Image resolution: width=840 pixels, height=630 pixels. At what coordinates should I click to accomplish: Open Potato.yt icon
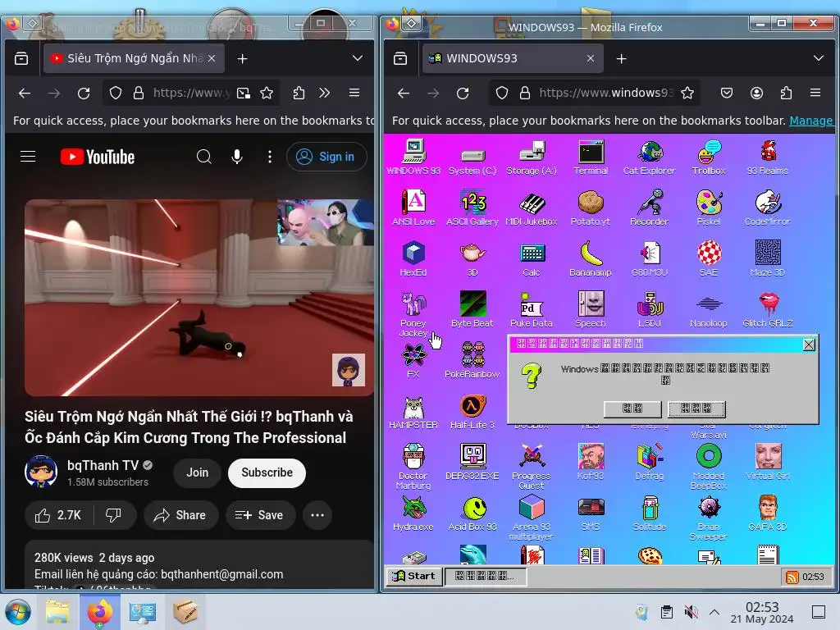591,208
